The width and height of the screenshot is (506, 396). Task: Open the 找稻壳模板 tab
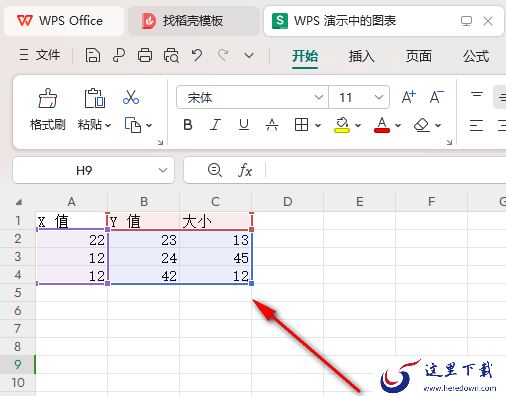(193, 21)
